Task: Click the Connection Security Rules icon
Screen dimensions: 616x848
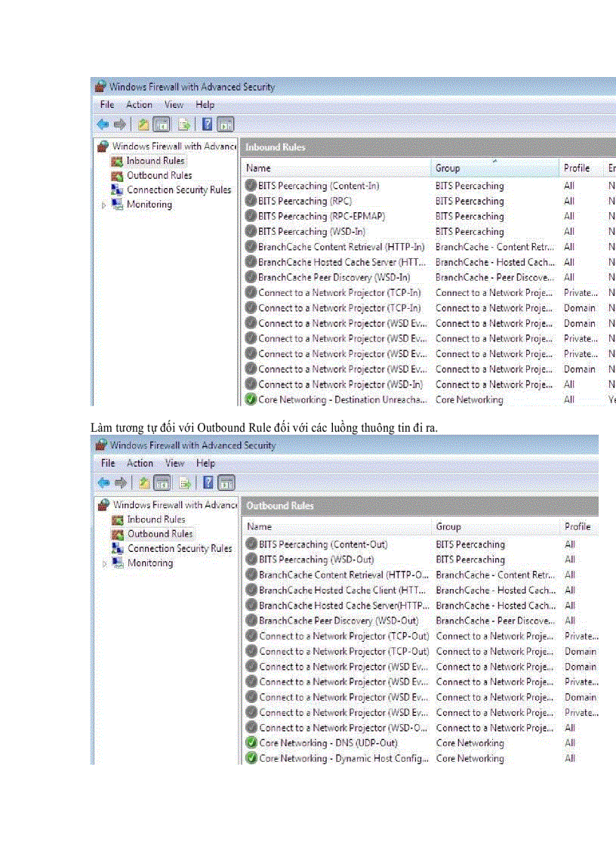Action: 118,190
